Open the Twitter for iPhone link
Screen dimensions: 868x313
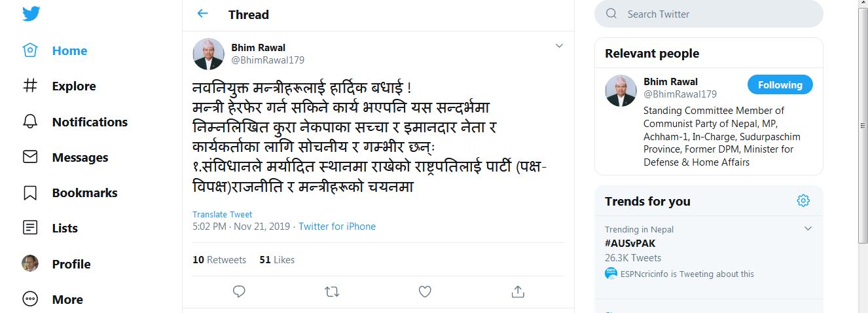click(x=337, y=227)
